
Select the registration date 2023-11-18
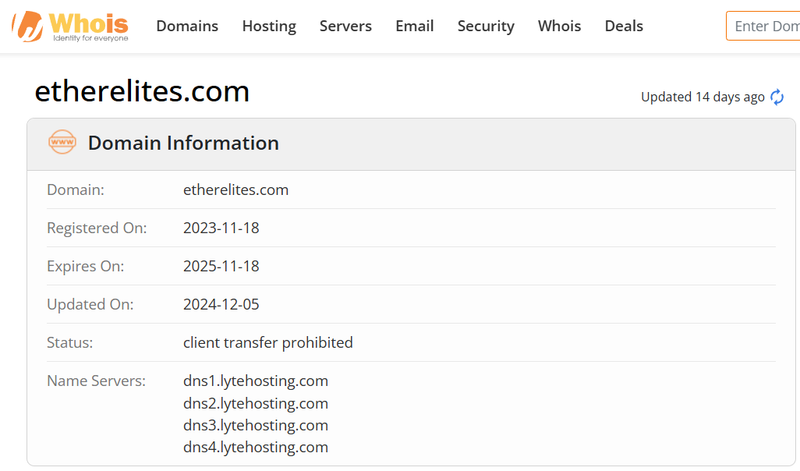(221, 228)
